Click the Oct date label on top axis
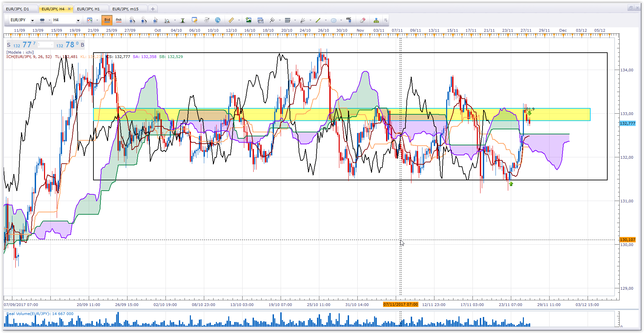This screenshot has width=644, height=333. pyautogui.click(x=157, y=30)
